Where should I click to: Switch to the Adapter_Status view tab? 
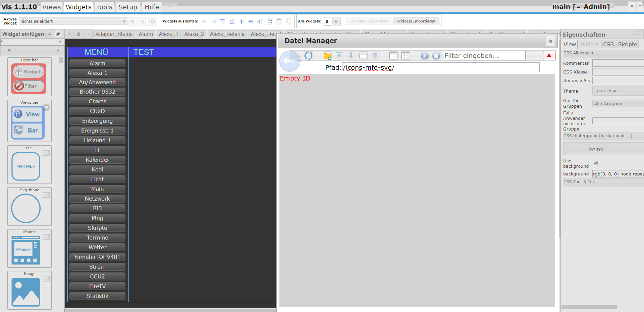click(114, 34)
